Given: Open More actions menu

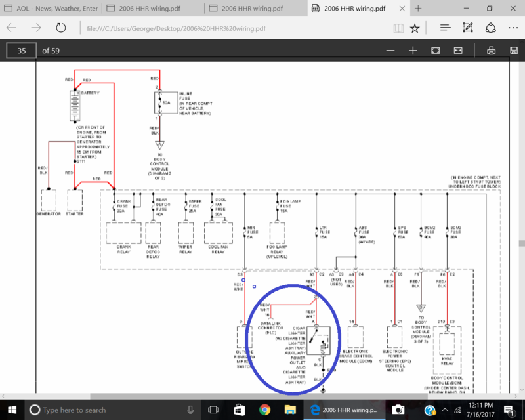Looking at the screenshot, I should point(513,28).
